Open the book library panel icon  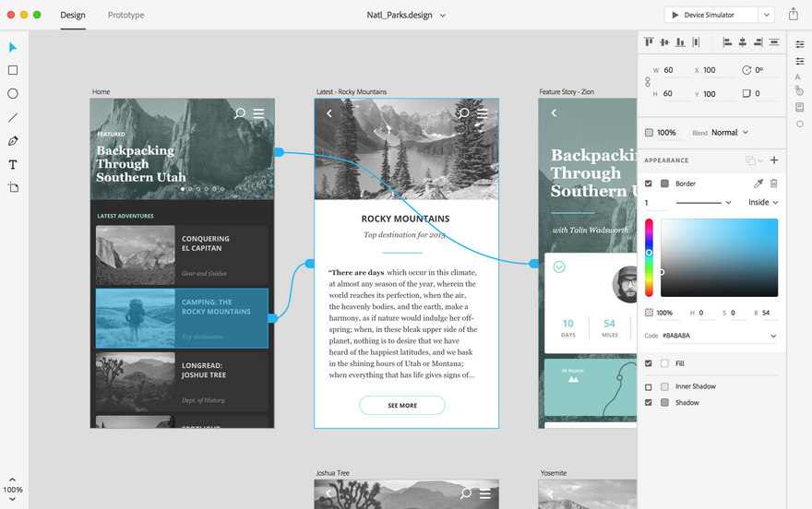(x=800, y=107)
